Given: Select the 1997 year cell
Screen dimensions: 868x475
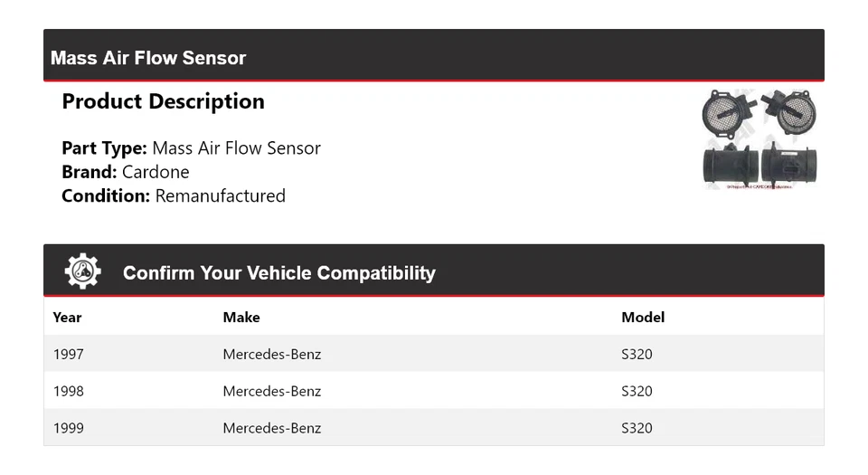Looking at the screenshot, I should 68,354.
